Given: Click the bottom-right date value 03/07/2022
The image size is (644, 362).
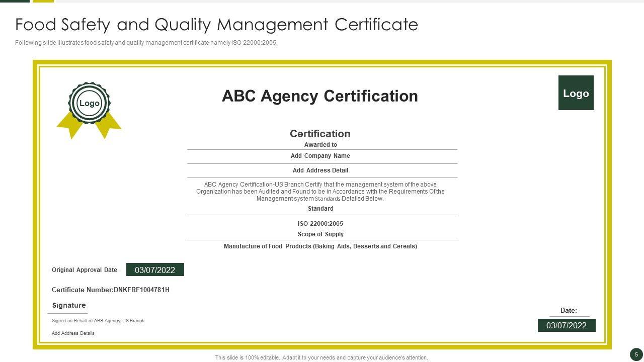Looking at the screenshot, I should click(x=567, y=325).
